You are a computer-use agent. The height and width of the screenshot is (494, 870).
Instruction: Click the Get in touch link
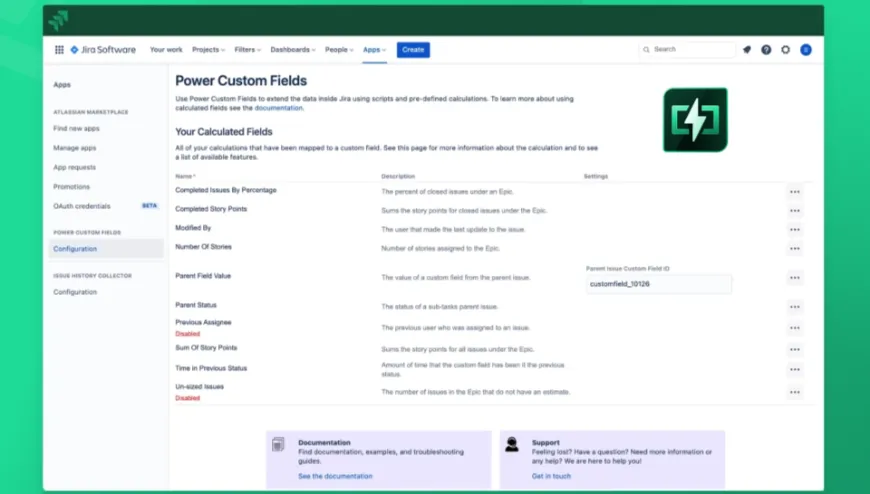coord(551,476)
